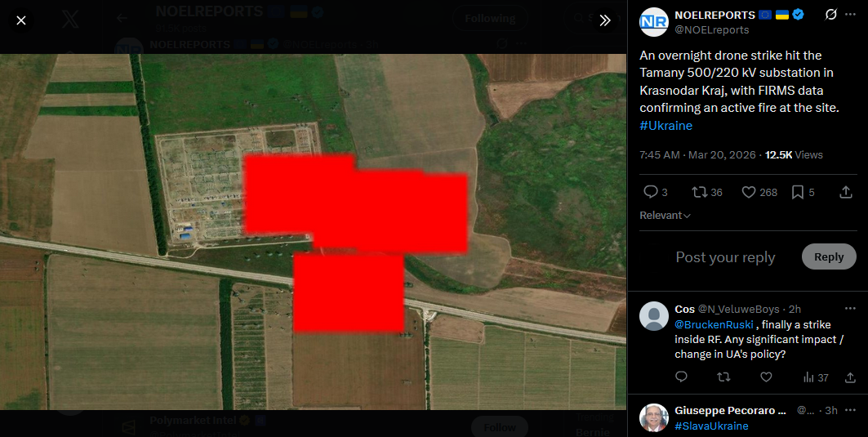Like Cos's comment
This screenshot has height=437, width=868.
click(x=766, y=377)
